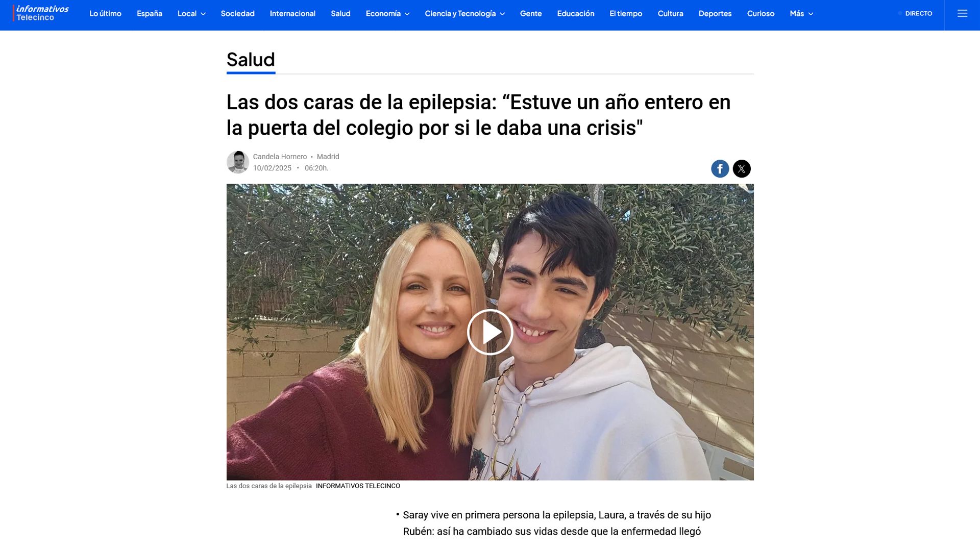
Task: Open the Más dropdown
Action: click(x=801, y=14)
